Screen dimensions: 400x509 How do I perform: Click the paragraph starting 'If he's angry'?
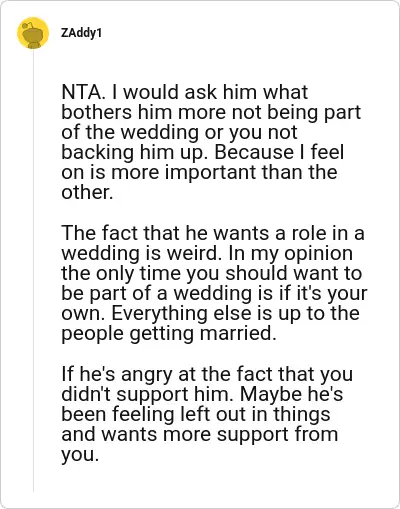pyautogui.click(x=207, y=414)
